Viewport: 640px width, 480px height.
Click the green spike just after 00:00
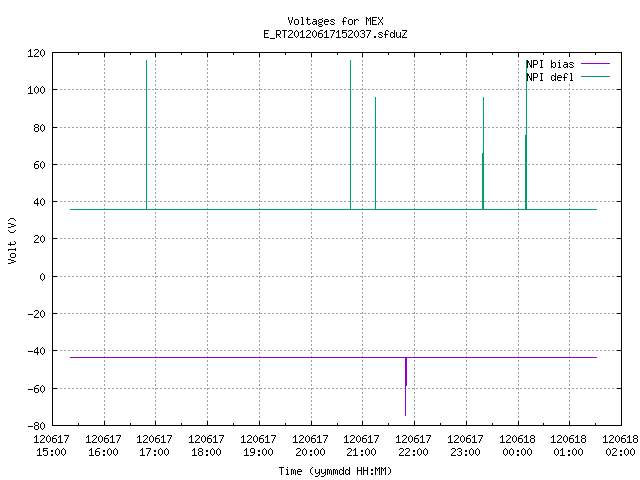[x=526, y=135]
